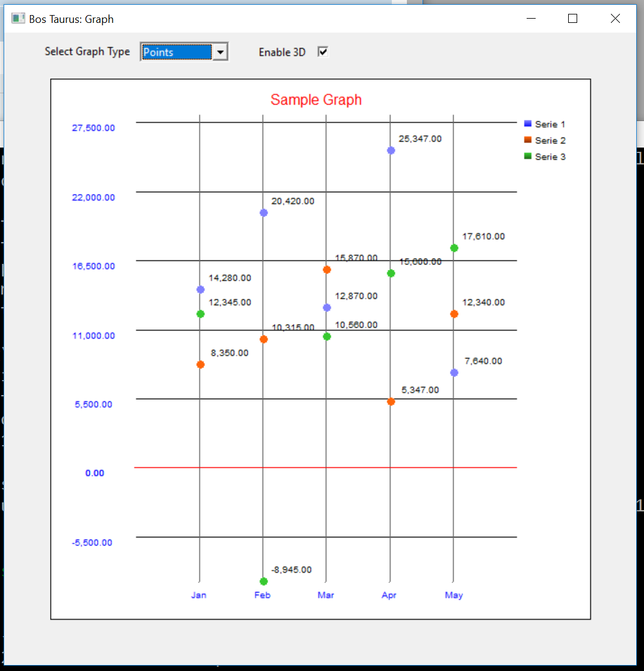Click the blue point labeled 20,420.00

pos(264,213)
